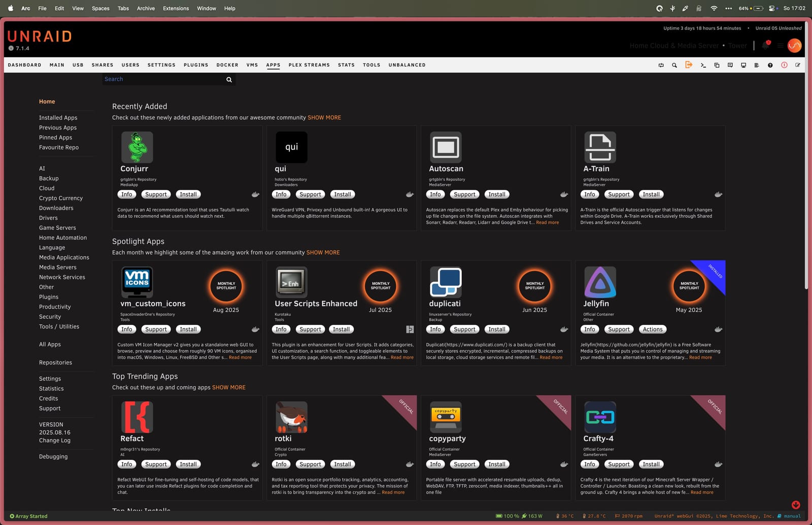Click the notification bell icon
The image size is (812, 525).
766,46
